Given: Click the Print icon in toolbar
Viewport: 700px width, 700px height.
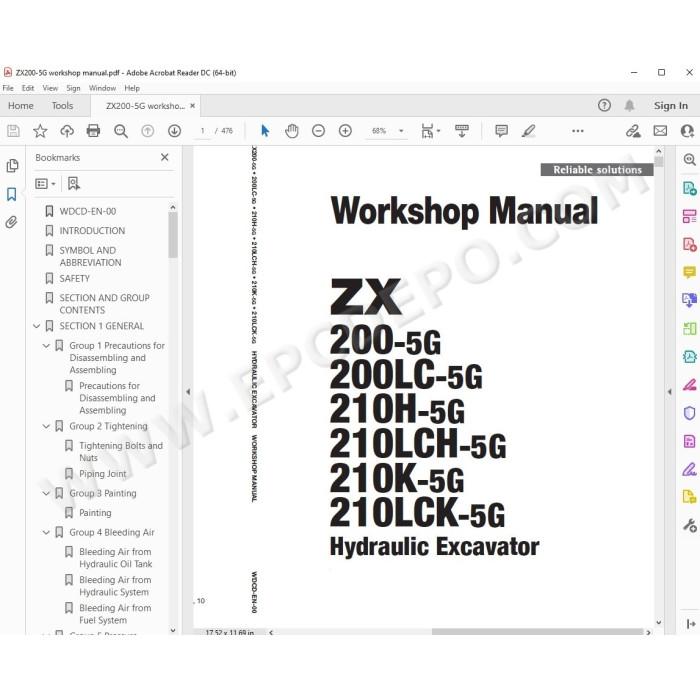Looking at the screenshot, I should point(93,131).
